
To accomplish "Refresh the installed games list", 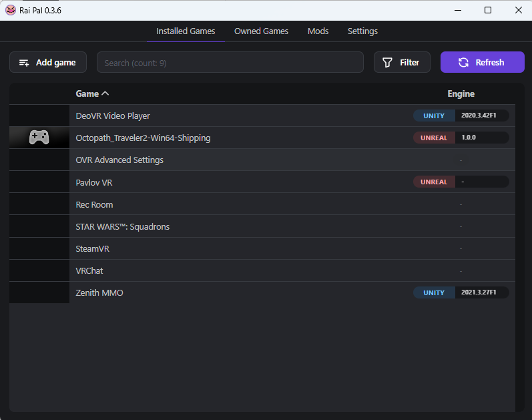I will (x=483, y=63).
